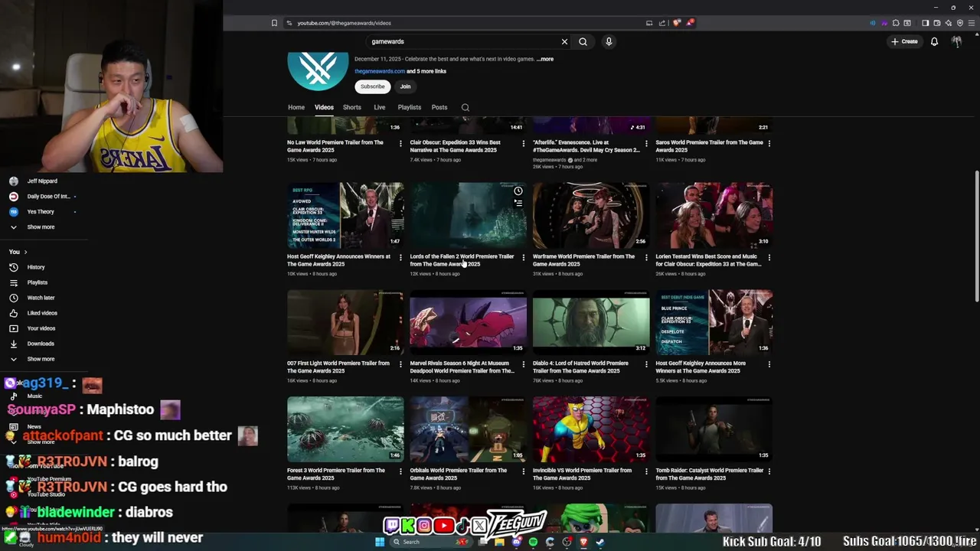Switch to the Shorts tab
980x551 pixels.
(x=352, y=107)
